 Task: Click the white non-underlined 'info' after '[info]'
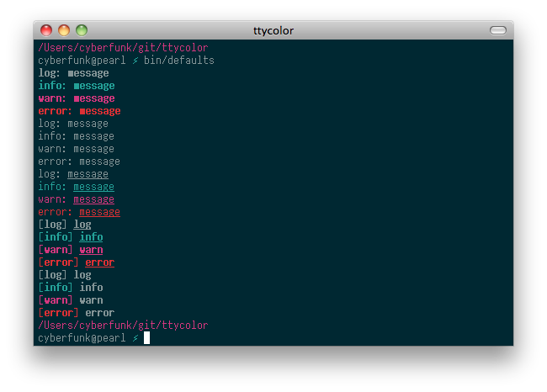point(92,288)
